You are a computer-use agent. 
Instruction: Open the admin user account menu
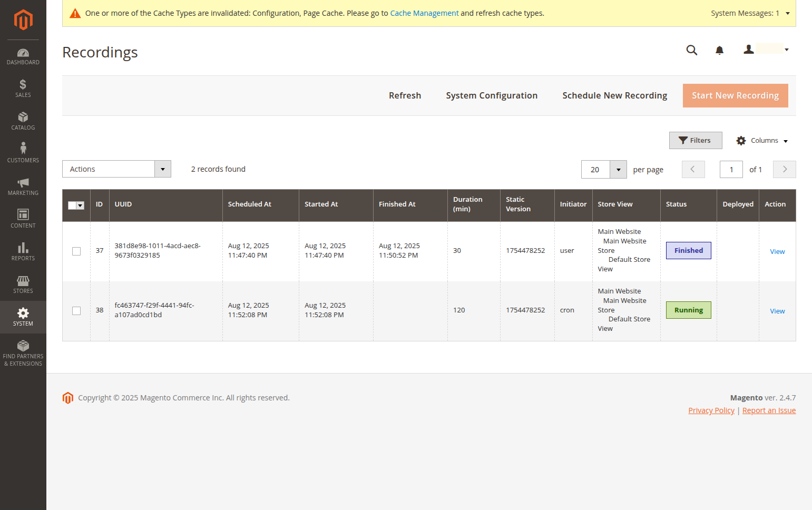pos(766,50)
